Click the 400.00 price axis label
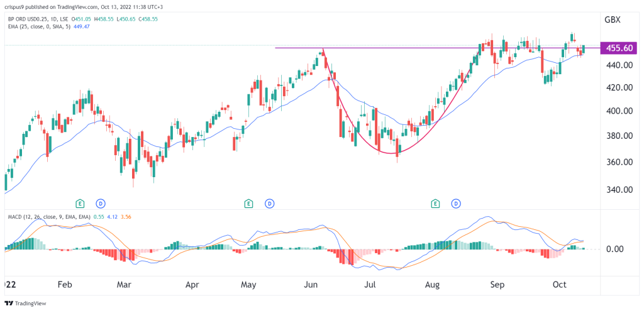 (x=618, y=111)
